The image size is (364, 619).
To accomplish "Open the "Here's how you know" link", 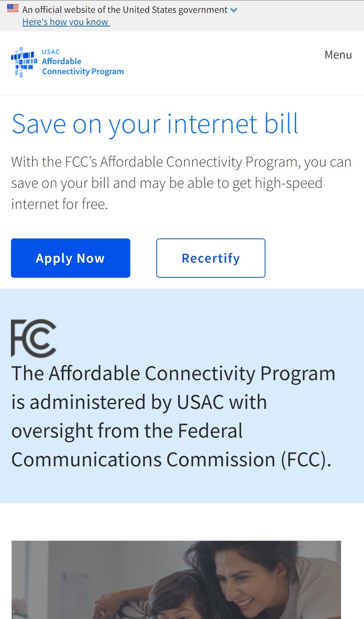I will [66, 22].
